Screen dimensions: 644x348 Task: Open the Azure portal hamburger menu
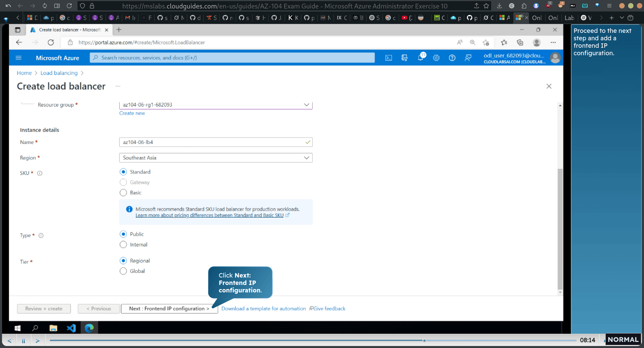click(19, 58)
